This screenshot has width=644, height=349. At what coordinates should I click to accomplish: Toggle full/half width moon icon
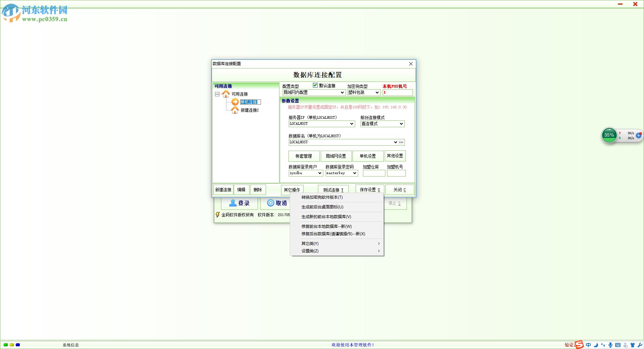[595, 345]
